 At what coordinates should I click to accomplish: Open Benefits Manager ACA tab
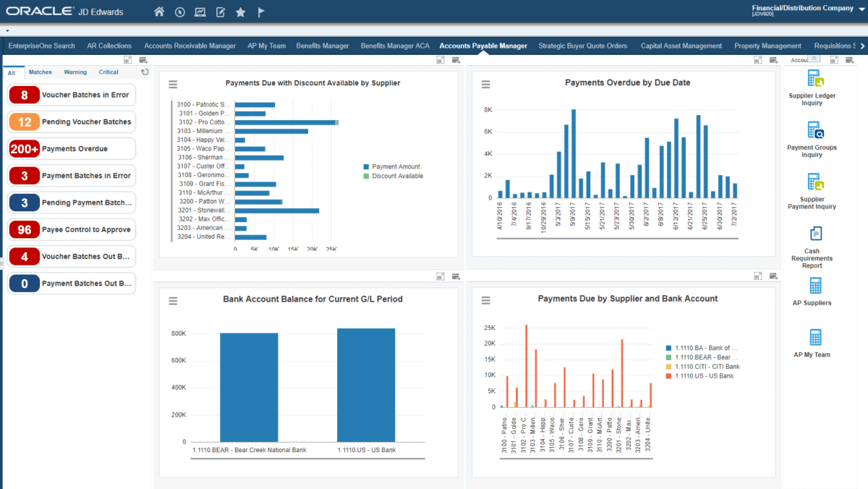pyautogui.click(x=395, y=46)
